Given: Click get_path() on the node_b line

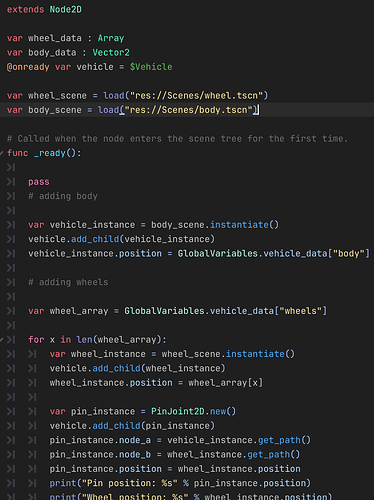Looking at the screenshot, I should (x=274, y=455).
